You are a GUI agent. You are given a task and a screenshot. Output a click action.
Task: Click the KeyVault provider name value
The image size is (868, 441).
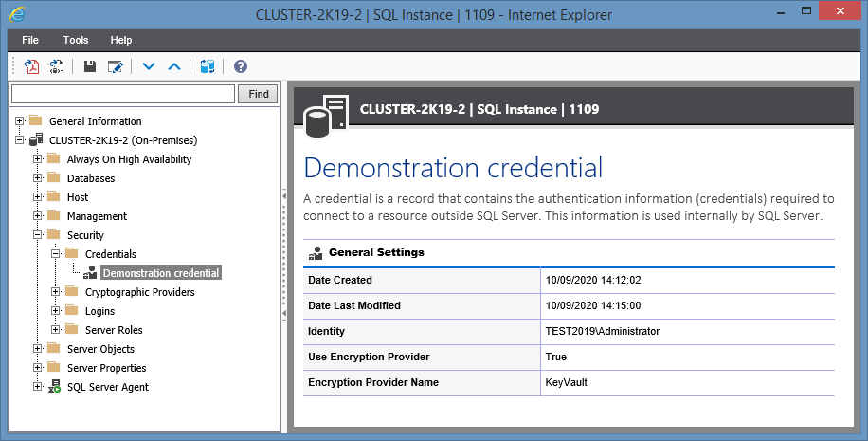click(x=567, y=382)
